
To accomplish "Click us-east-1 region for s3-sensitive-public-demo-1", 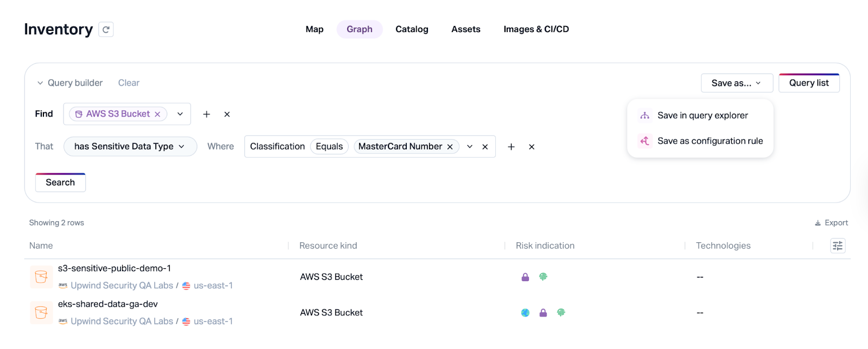I will click(213, 286).
